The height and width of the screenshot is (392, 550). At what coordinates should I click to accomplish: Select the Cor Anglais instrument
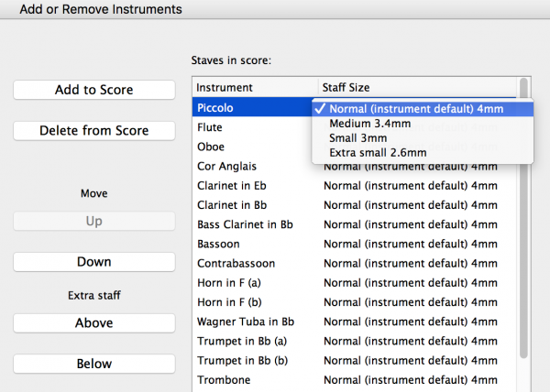click(x=226, y=166)
